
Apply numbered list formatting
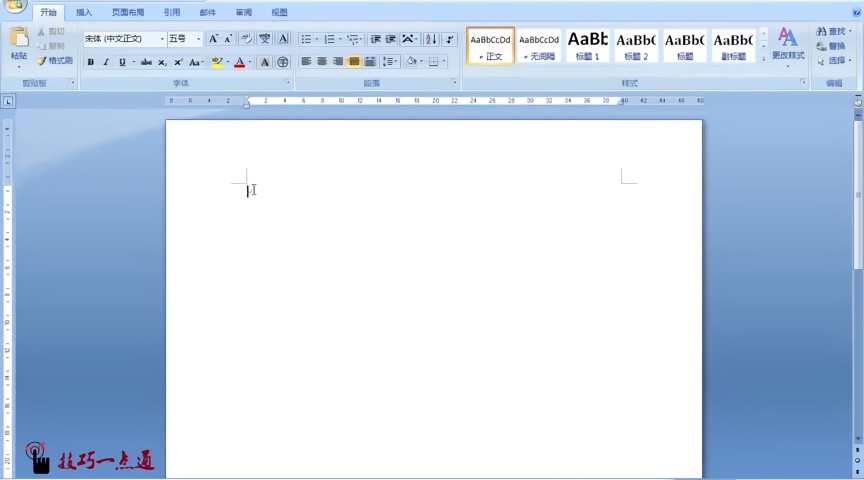pos(330,39)
